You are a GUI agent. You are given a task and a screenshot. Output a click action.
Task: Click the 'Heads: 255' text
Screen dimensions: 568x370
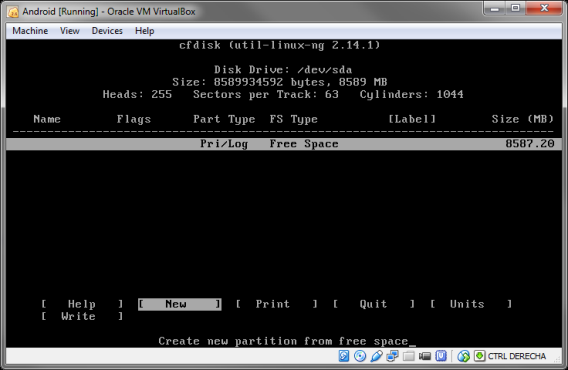point(137,95)
